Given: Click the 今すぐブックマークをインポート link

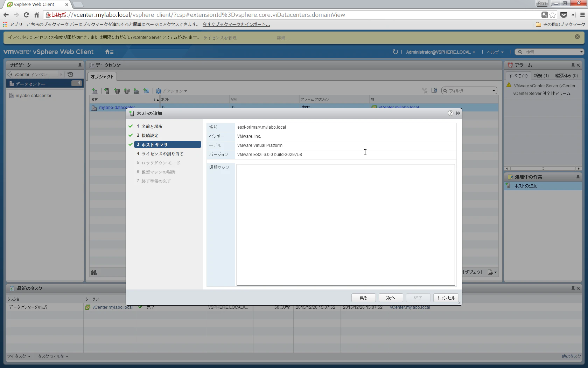Looking at the screenshot, I should [x=236, y=25].
